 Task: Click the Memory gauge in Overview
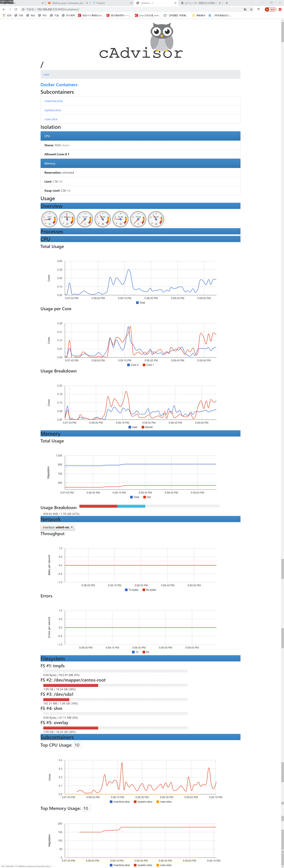click(x=67, y=219)
